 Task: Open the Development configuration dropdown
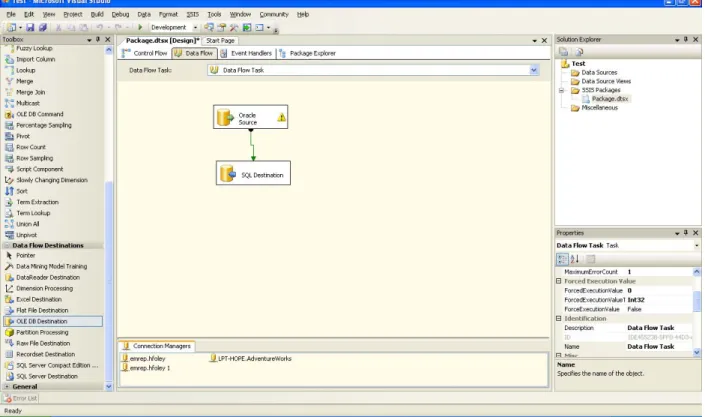pos(195,27)
